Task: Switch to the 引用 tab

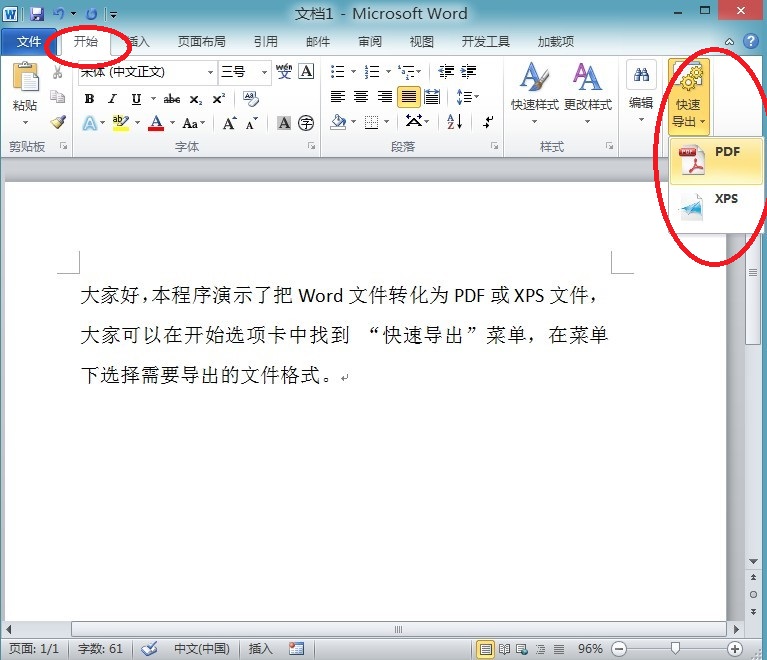Action: tap(266, 42)
